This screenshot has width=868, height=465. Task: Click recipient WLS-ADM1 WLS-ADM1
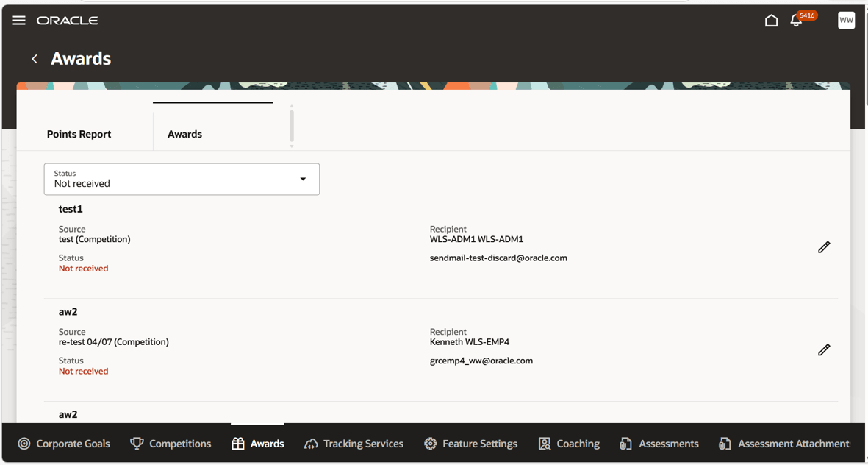(476, 239)
